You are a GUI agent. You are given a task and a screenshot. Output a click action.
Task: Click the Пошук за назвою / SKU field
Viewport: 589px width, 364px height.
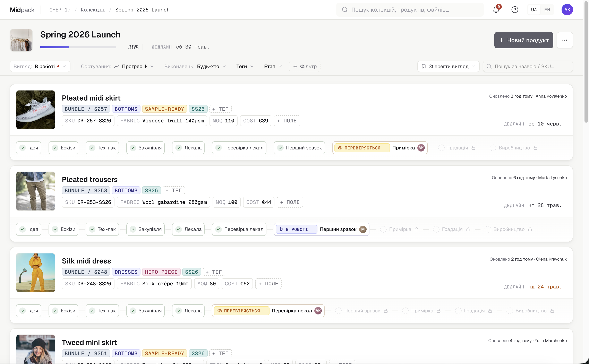click(528, 67)
